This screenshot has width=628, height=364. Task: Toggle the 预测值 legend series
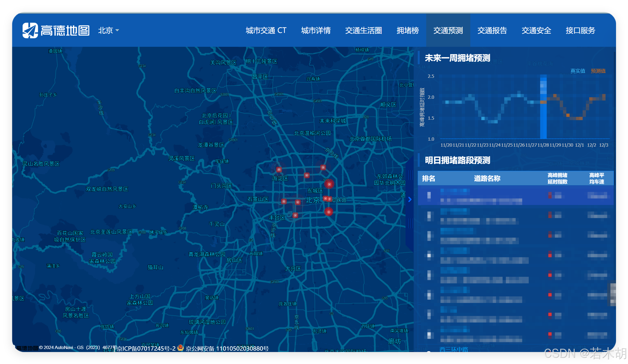click(598, 71)
